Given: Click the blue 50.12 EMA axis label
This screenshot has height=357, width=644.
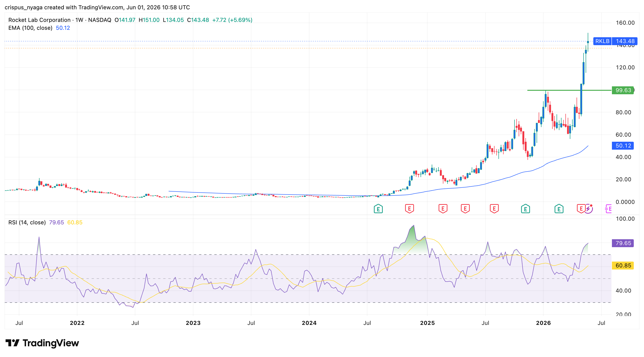Looking at the screenshot, I should click(x=623, y=146).
